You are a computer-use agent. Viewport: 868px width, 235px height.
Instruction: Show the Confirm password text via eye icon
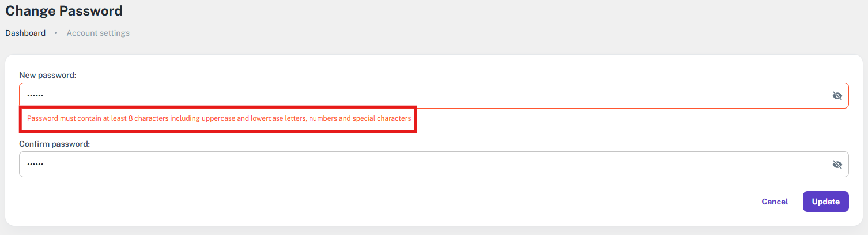[x=837, y=165]
